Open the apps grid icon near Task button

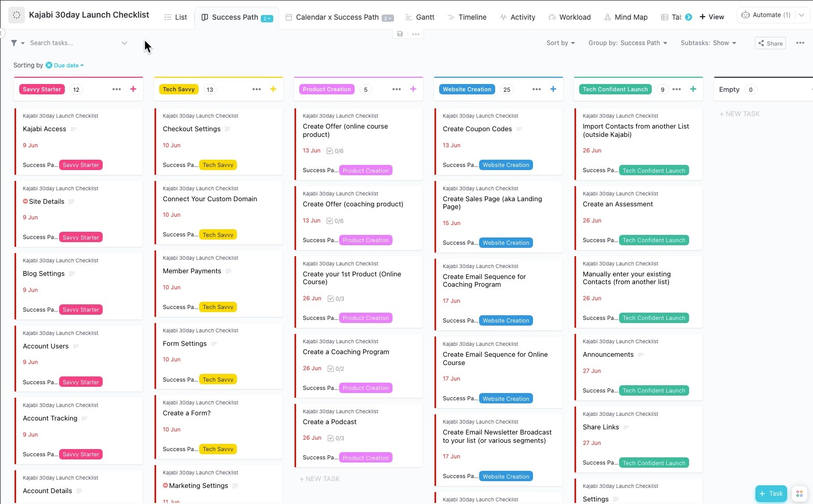click(x=800, y=494)
